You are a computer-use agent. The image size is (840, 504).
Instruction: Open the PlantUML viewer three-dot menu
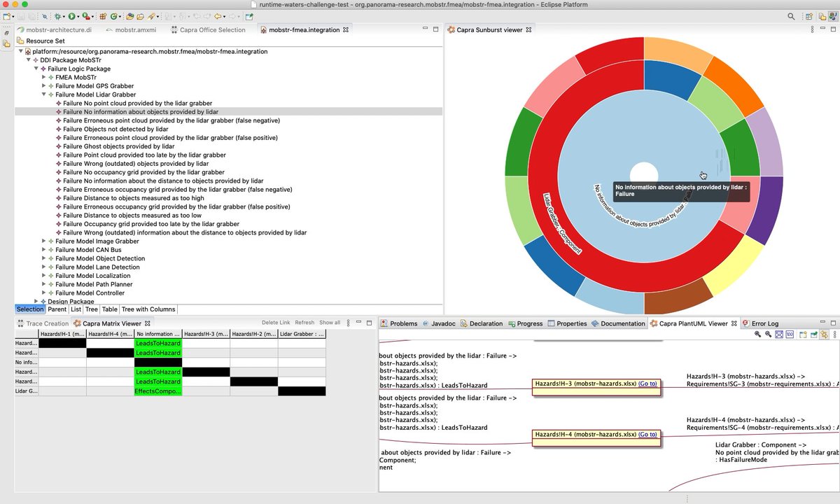coord(835,335)
